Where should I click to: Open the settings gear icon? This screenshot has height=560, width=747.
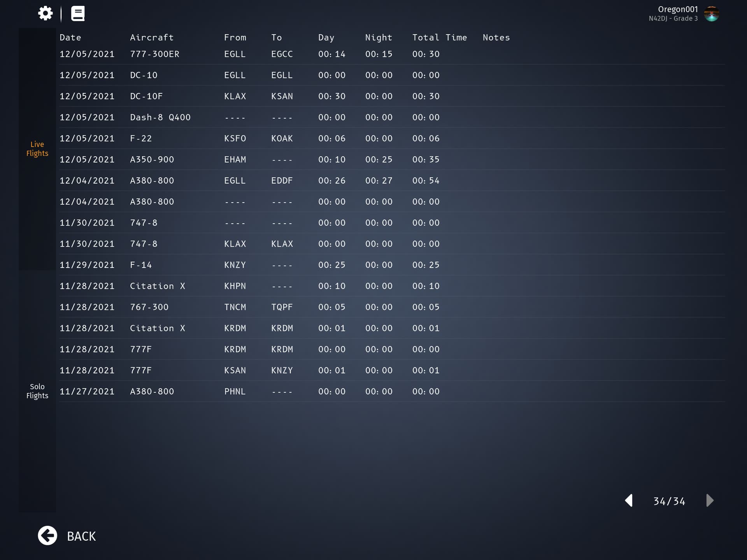(45, 13)
